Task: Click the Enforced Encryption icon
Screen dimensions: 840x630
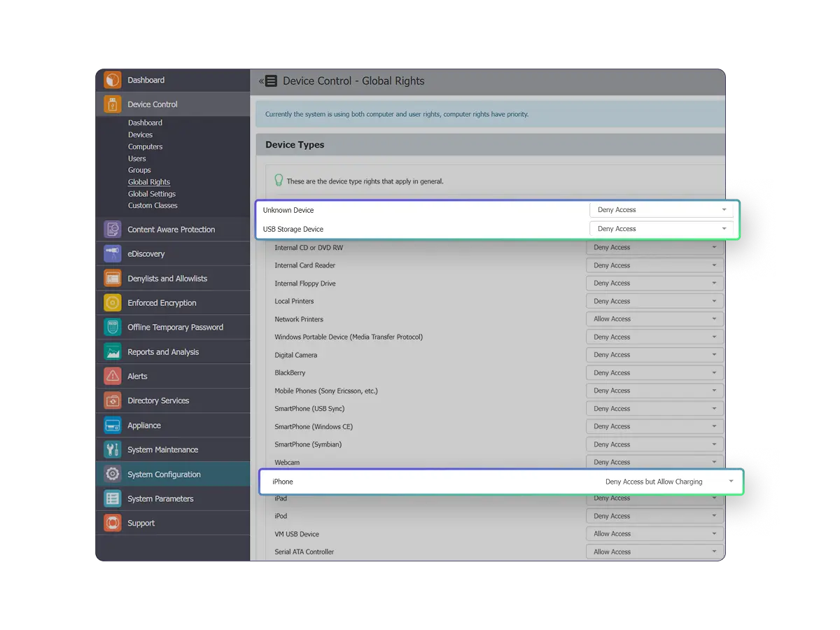Action: [x=112, y=303]
